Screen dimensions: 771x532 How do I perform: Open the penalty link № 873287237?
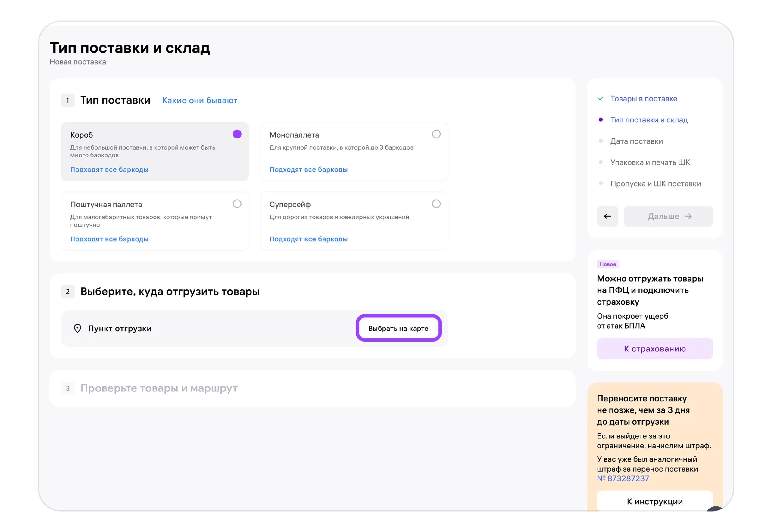(623, 479)
